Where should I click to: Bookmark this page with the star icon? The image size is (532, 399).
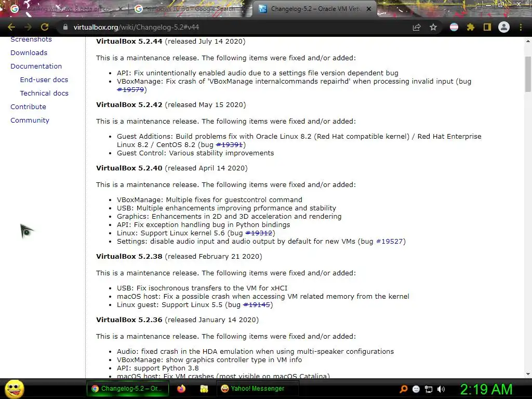[433, 27]
